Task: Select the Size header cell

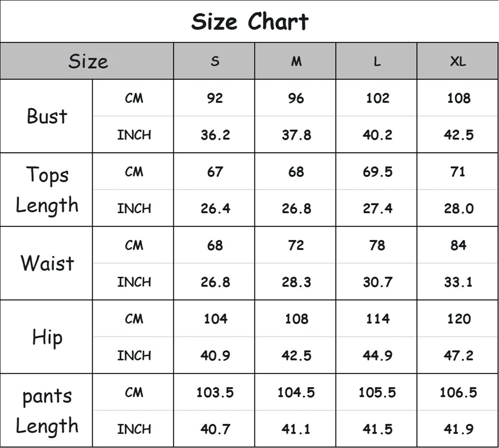Action: tap(88, 61)
